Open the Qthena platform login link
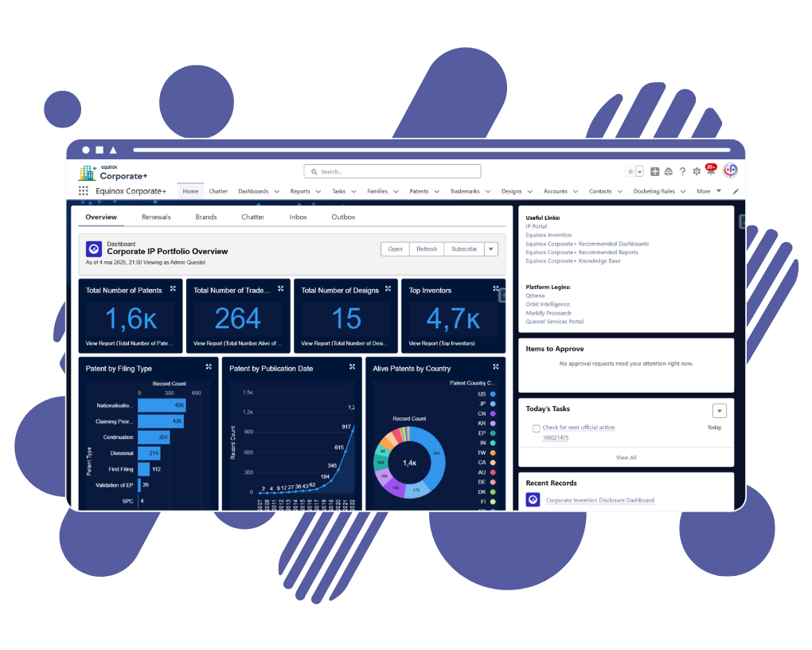Viewport: 812px width, 650px height. (535, 296)
